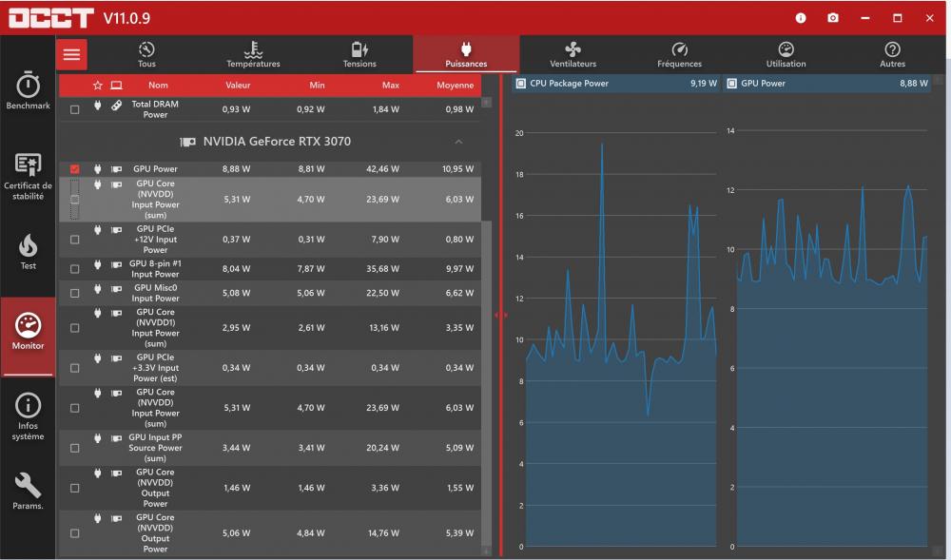This screenshot has height=560, width=951.
Task: Click the CPU Package Power graph area
Action: (620, 339)
